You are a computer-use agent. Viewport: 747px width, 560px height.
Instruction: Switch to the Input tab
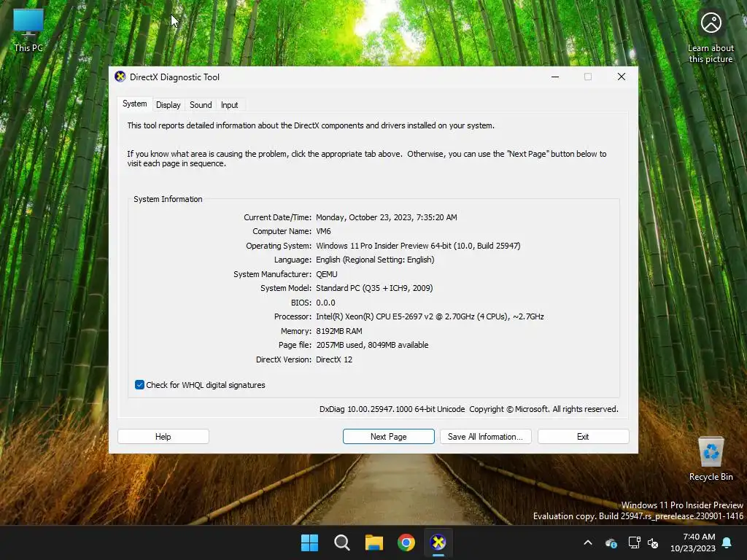click(229, 105)
